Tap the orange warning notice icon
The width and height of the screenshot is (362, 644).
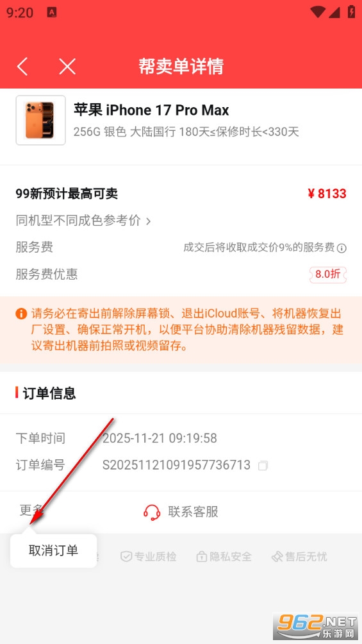click(21, 314)
